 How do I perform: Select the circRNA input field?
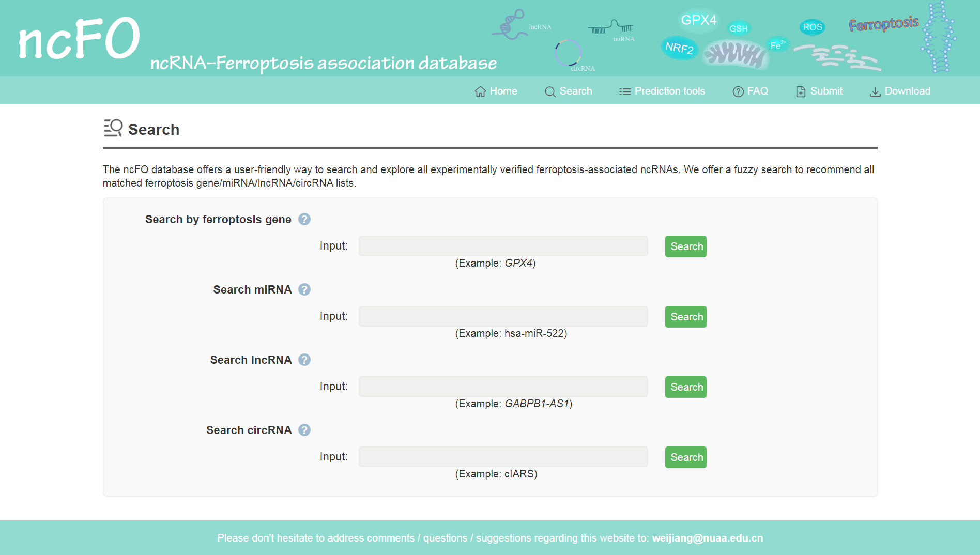point(503,457)
